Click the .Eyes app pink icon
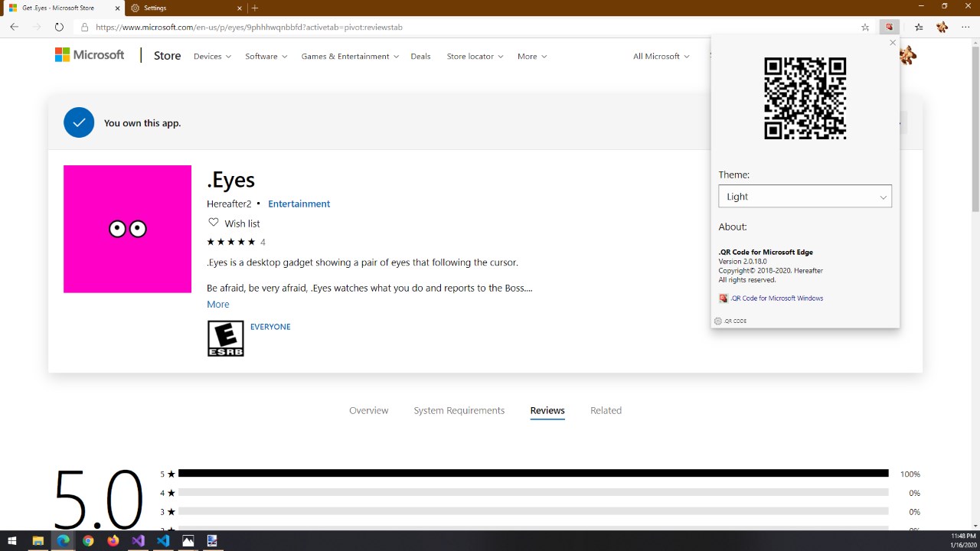The image size is (980, 551). coord(127,229)
